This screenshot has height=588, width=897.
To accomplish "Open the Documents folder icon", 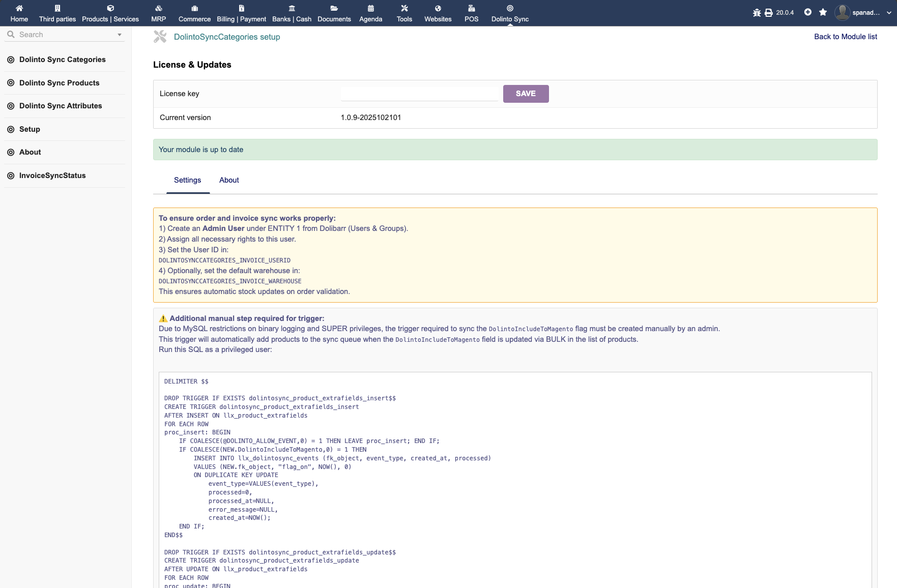I will pyautogui.click(x=334, y=8).
